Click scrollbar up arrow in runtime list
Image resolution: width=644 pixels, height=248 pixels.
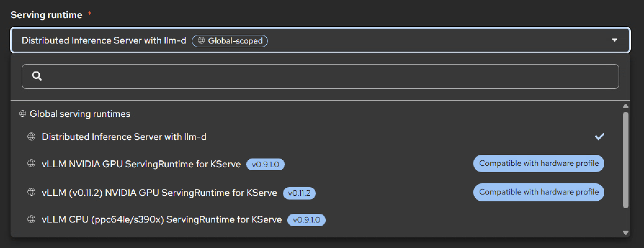tap(625, 106)
